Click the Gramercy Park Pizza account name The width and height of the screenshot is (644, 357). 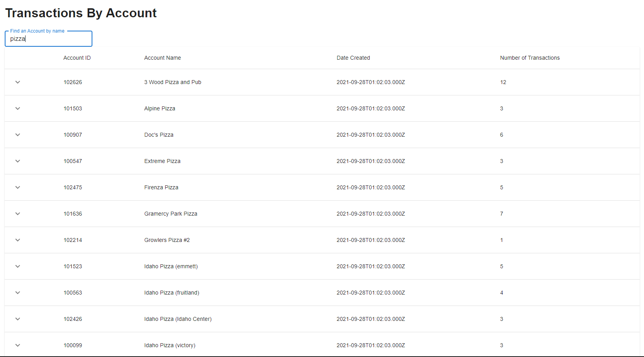pyautogui.click(x=171, y=214)
